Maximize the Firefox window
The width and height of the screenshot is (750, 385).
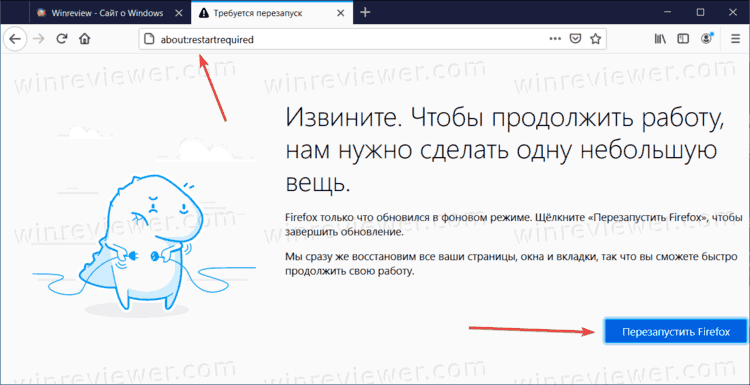[700, 12]
